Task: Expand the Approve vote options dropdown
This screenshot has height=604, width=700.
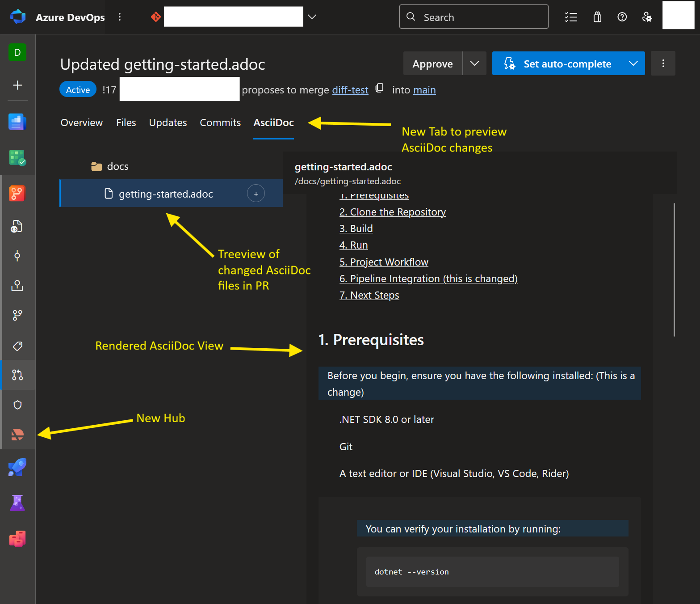Action: (474, 63)
